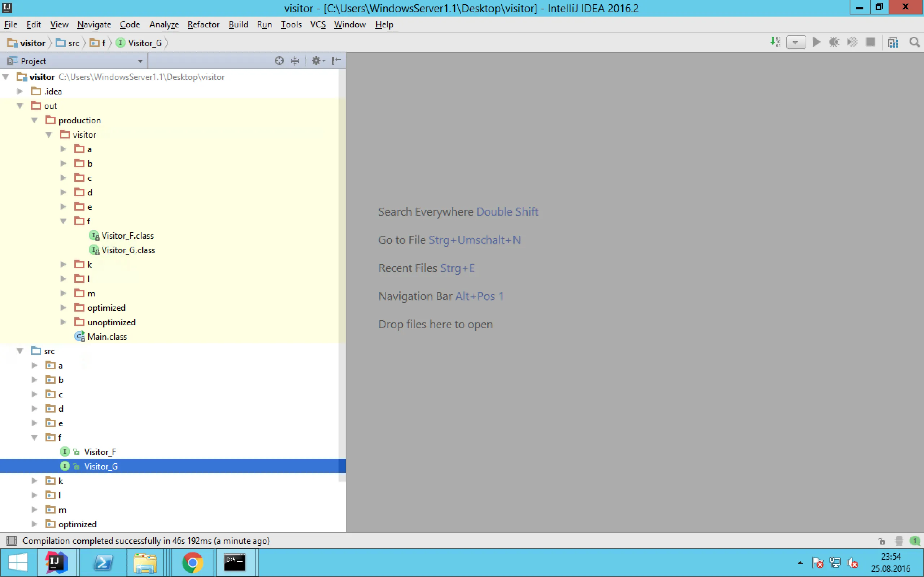
Task: Click the Search Everywhere magnifier icon
Action: coord(914,42)
